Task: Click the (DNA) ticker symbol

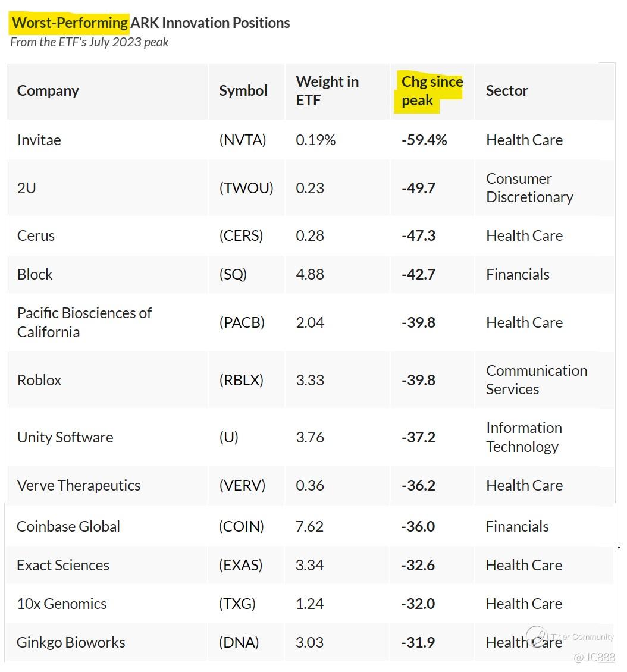Action: [x=239, y=642]
